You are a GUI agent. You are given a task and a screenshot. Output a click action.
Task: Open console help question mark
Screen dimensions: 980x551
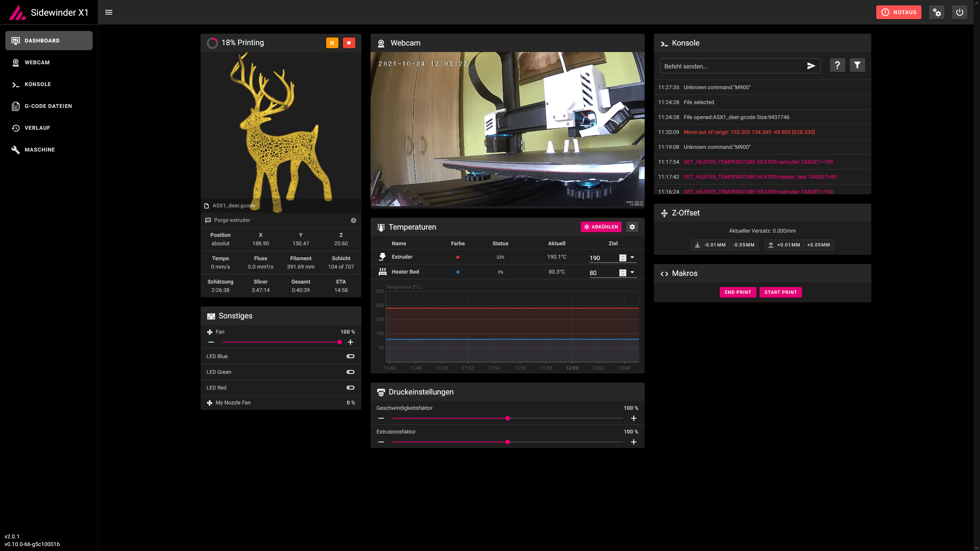837,65
